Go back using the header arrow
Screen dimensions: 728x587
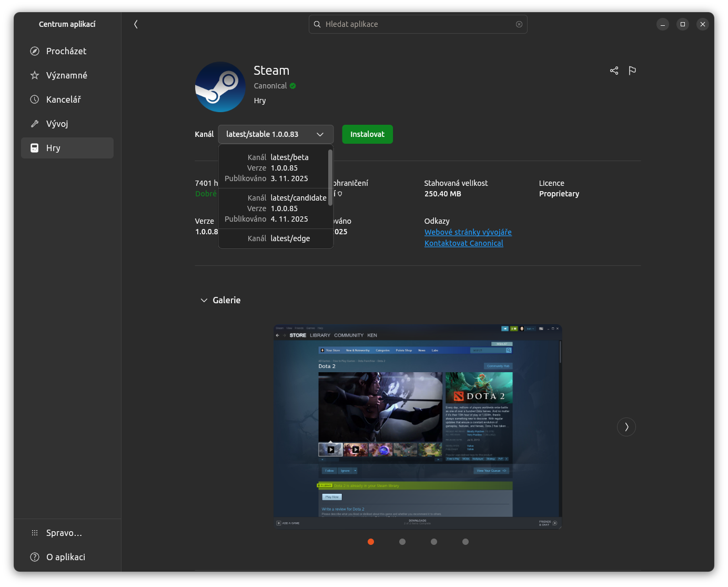(x=136, y=24)
